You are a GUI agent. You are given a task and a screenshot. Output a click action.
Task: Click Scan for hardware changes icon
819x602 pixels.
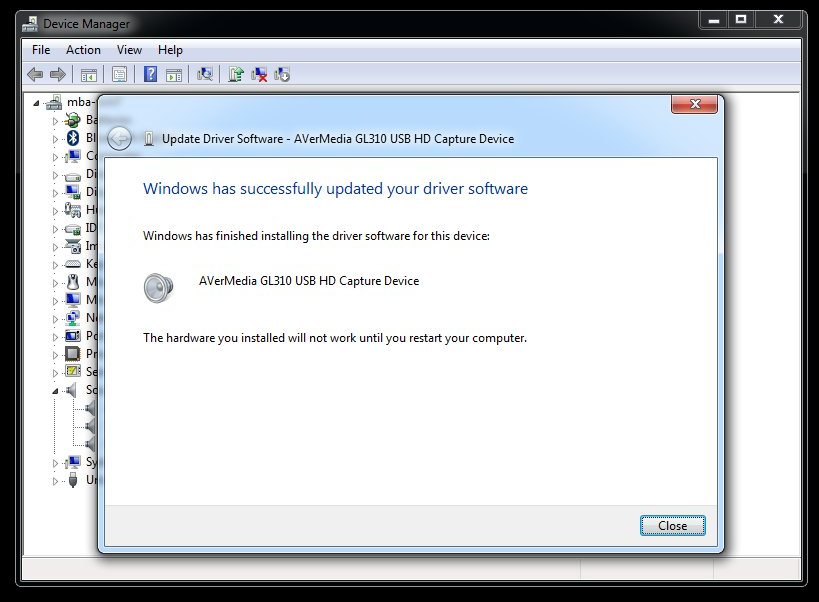pos(205,74)
